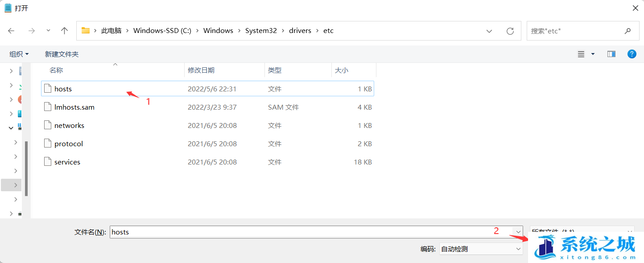Viewport: 644px width, 263px height.
Task: Click the search magnifier icon
Action: (x=628, y=31)
